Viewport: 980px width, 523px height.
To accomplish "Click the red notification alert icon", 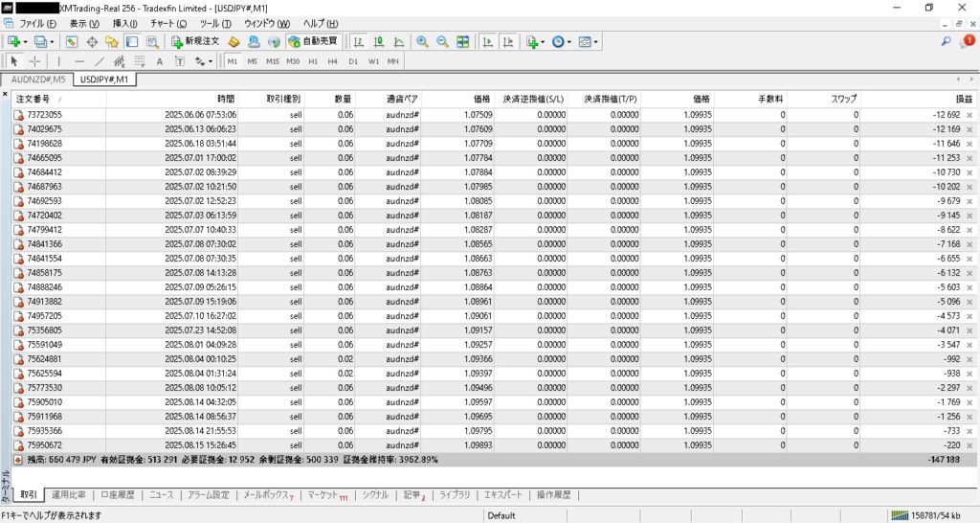I will (x=969, y=41).
